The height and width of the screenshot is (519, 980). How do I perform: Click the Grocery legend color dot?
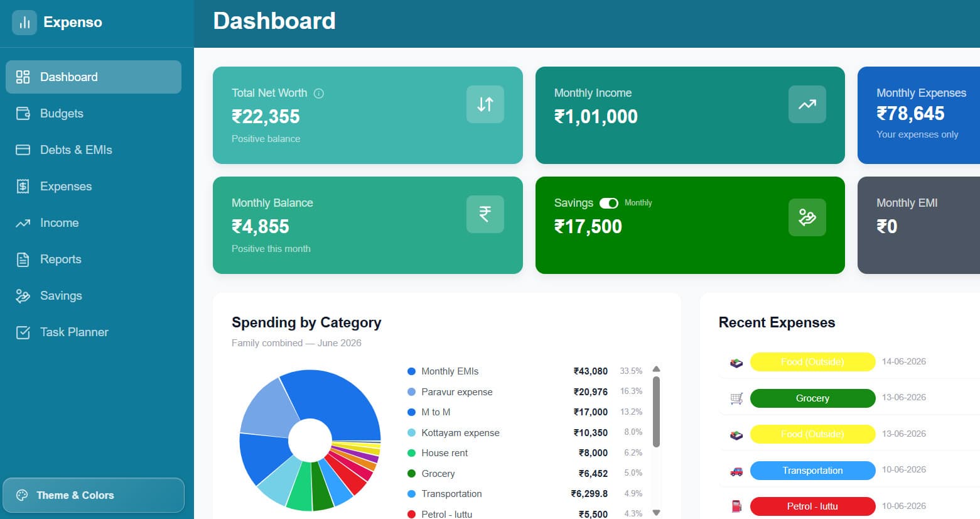pyautogui.click(x=411, y=474)
